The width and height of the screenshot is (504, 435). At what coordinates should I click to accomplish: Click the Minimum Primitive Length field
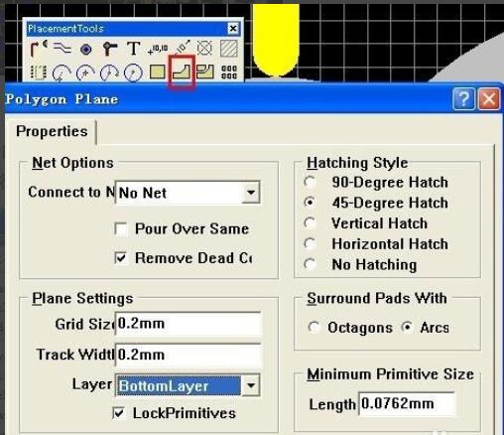(x=407, y=403)
